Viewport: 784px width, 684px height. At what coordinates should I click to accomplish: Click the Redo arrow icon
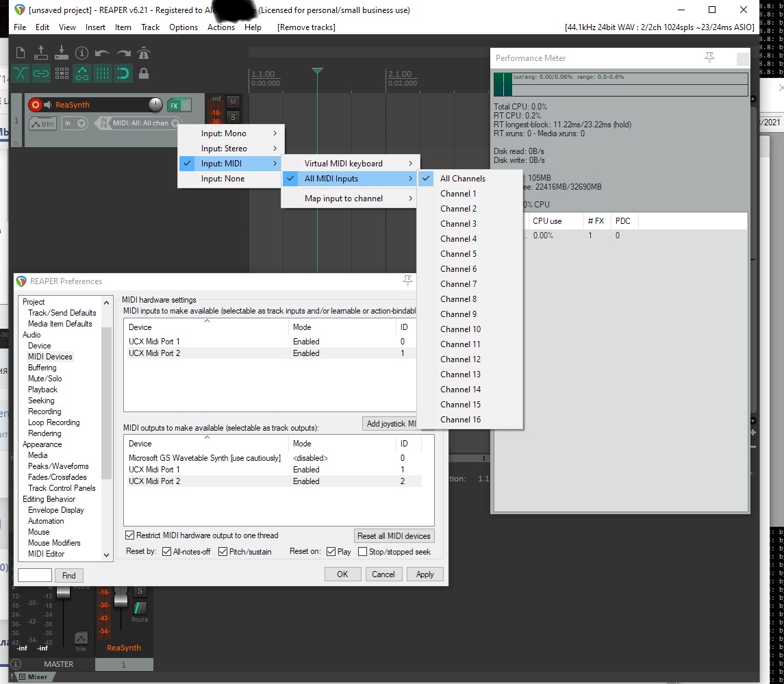123,53
